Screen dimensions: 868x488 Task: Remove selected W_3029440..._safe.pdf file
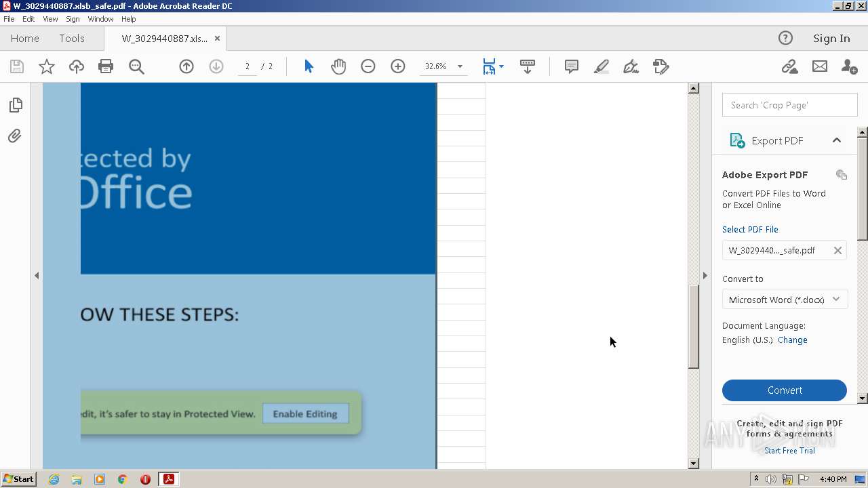tap(837, 250)
